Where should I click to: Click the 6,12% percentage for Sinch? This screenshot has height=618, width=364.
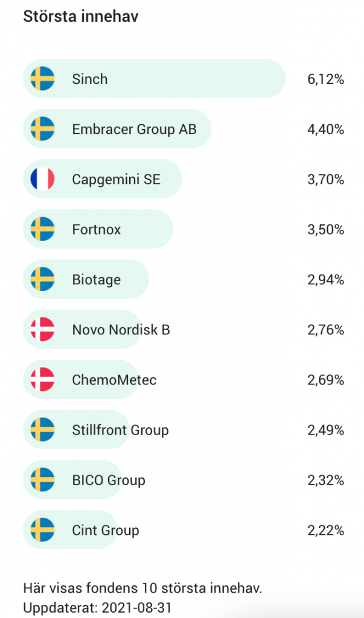pyautogui.click(x=325, y=79)
